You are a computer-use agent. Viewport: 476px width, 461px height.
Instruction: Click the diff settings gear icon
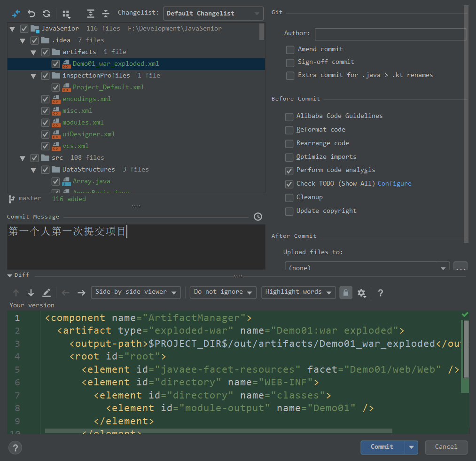pyautogui.click(x=361, y=293)
